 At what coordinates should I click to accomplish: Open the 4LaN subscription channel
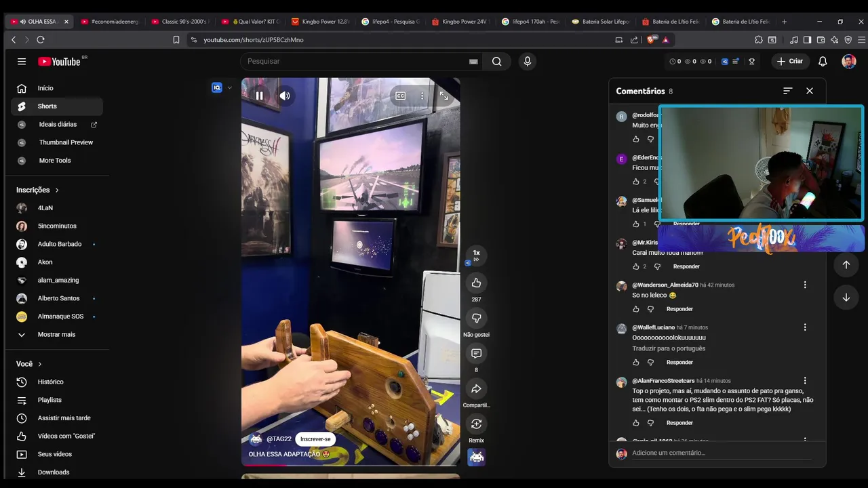[x=57, y=208]
